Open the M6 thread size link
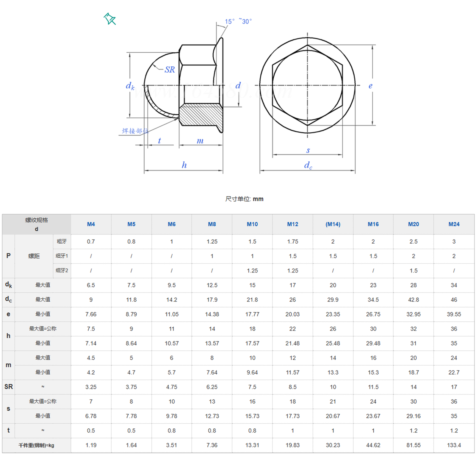Screen dimensions: 476x476 tap(172, 224)
